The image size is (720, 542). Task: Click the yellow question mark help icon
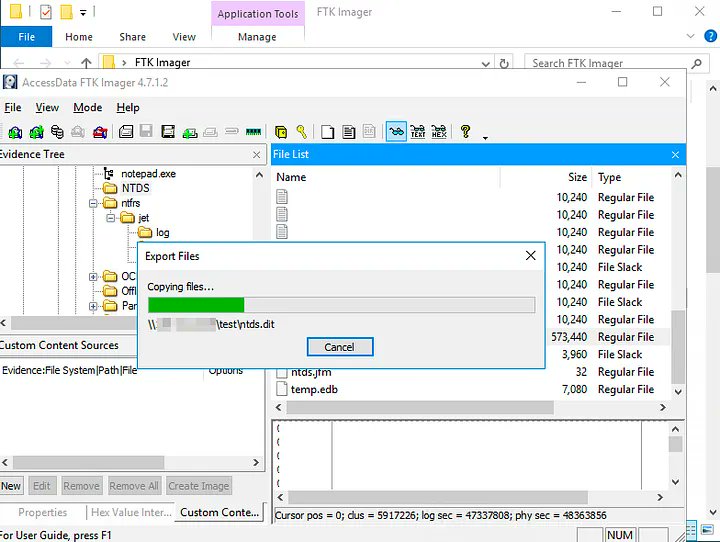pyautogui.click(x=465, y=132)
